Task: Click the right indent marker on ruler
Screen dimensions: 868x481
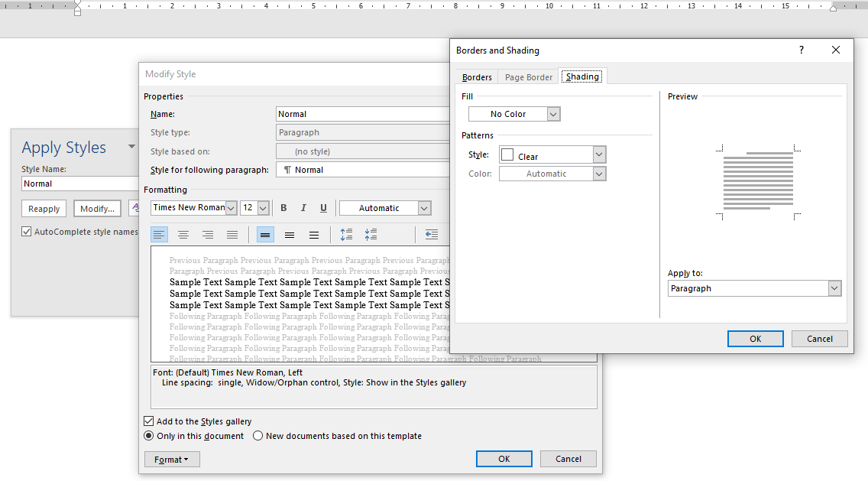Action: coord(833,8)
